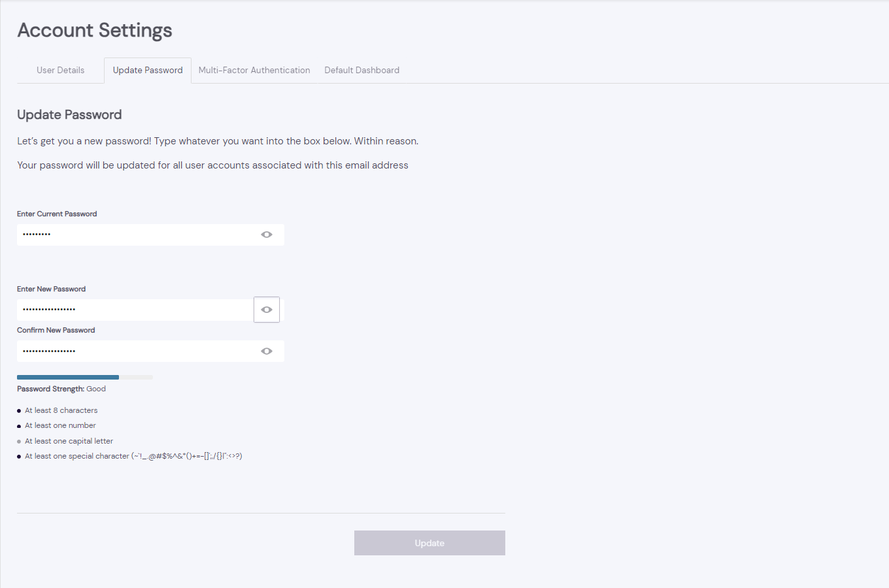
Task: Click the password strength progress bar
Action: click(85, 377)
